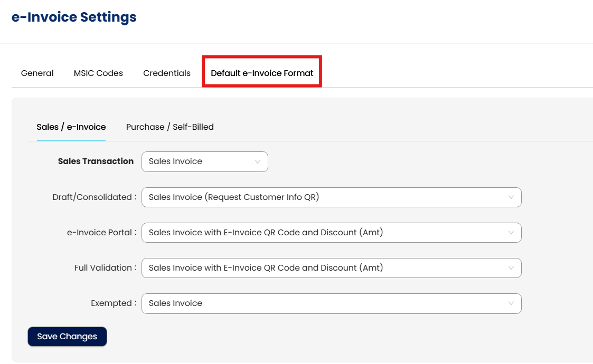Go to the Credentials tab
Screen dimensions: 593x364
click(x=167, y=73)
